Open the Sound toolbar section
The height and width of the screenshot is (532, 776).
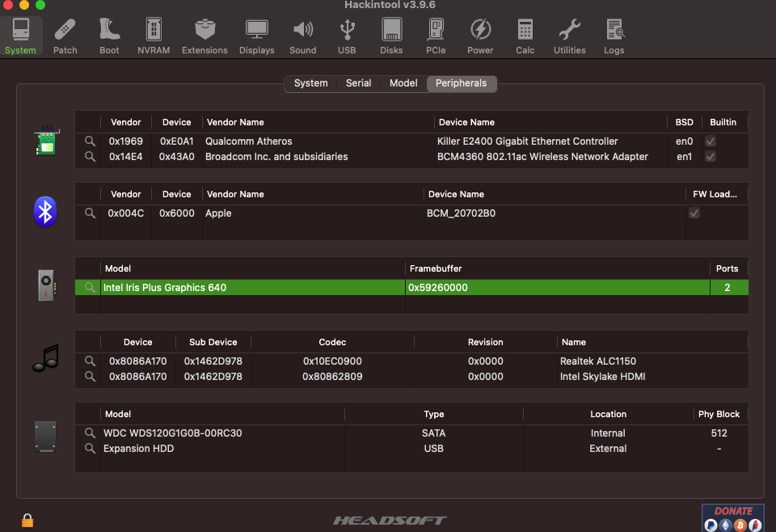tap(303, 36)
